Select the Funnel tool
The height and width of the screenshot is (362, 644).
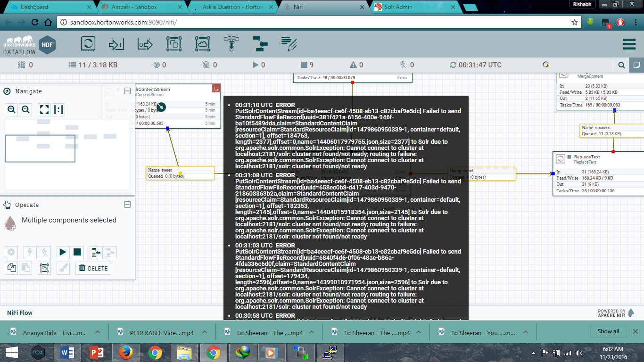(231, 44)
